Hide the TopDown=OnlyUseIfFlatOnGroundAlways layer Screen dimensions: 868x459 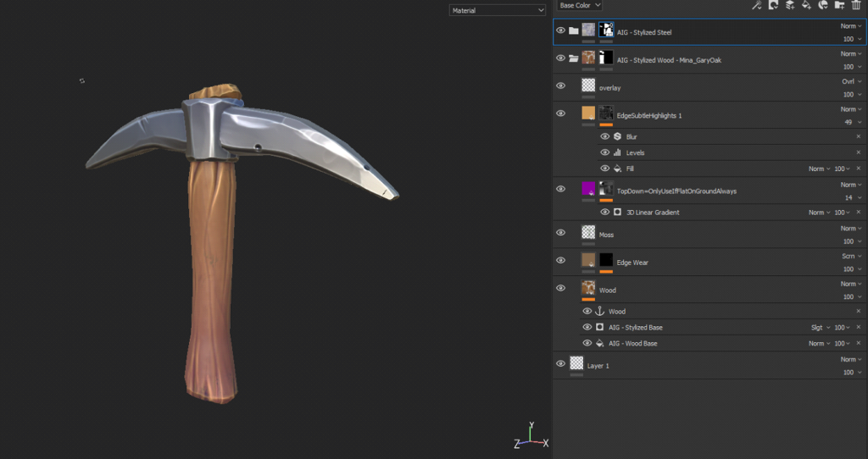pyautogui.click(x=561, y=189)
